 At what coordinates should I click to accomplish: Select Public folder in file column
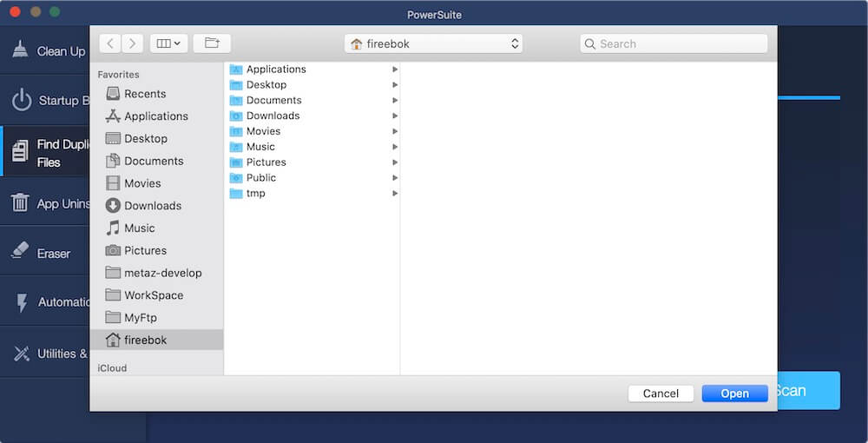[312, 178]
